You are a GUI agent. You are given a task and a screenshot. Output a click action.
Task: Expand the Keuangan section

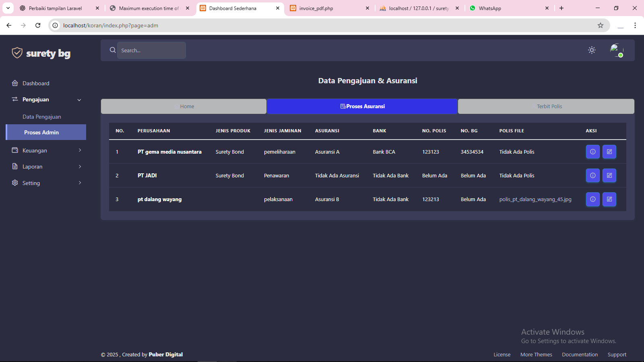45,150
